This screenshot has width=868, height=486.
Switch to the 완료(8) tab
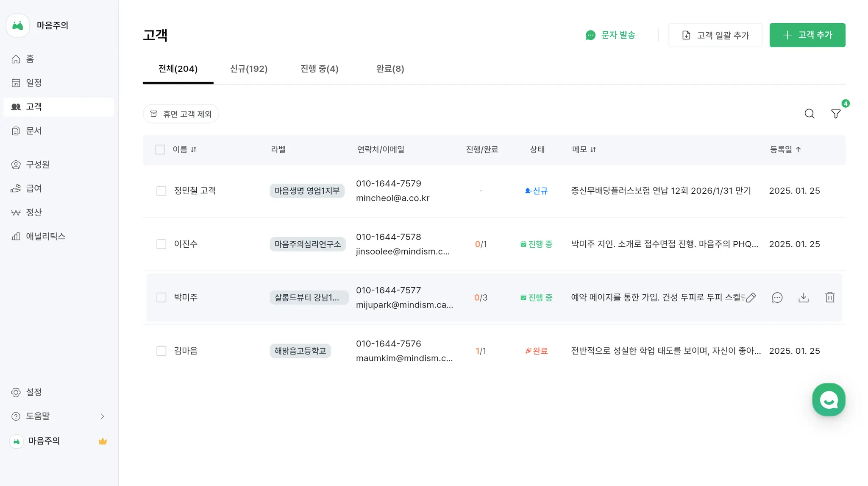point(390,69)
